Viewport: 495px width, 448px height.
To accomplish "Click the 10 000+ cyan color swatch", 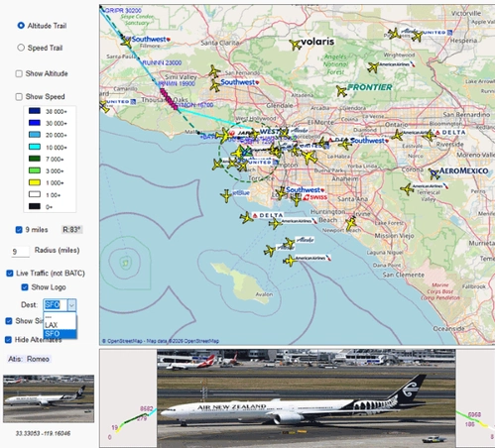I will tap(35, 147).
